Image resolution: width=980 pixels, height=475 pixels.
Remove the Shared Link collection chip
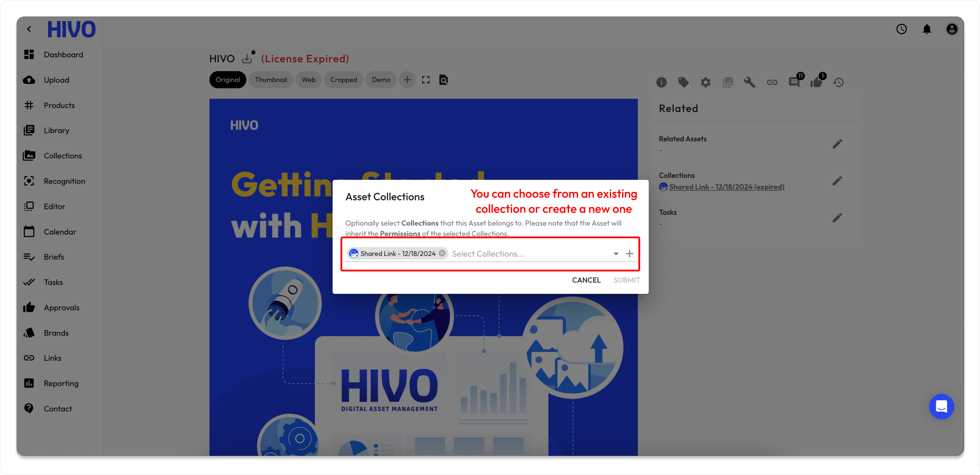pos(442,253)
